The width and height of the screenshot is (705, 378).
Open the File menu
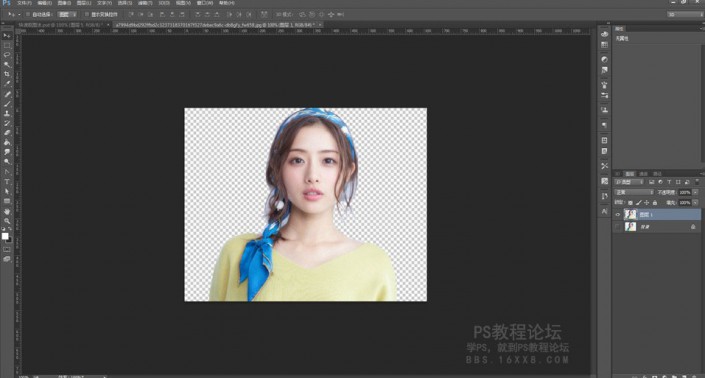click(24, 3)
